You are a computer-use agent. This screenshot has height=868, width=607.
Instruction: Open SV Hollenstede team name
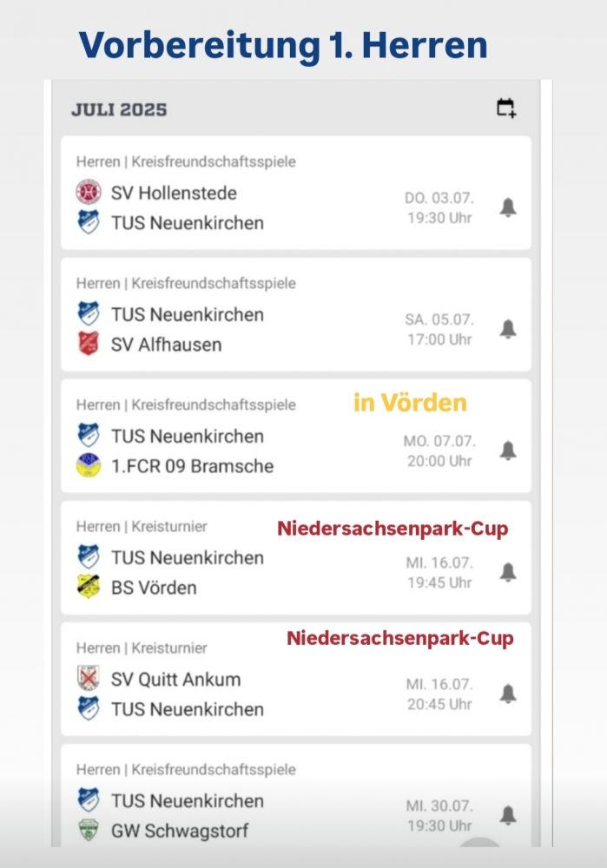174,194
